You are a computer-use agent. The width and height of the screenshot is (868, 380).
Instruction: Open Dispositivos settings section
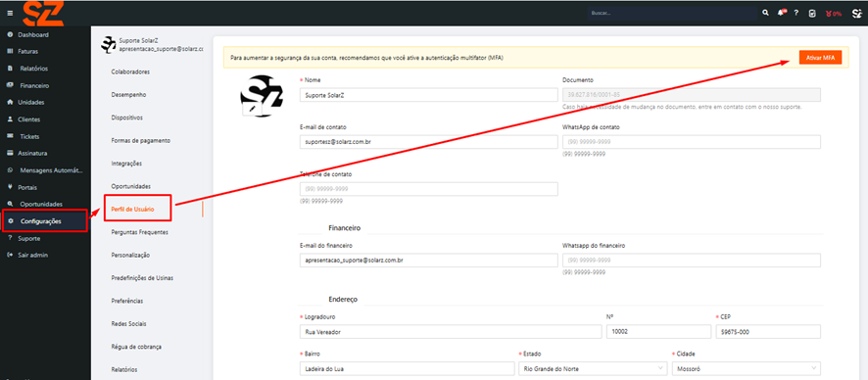pos(126,118)
